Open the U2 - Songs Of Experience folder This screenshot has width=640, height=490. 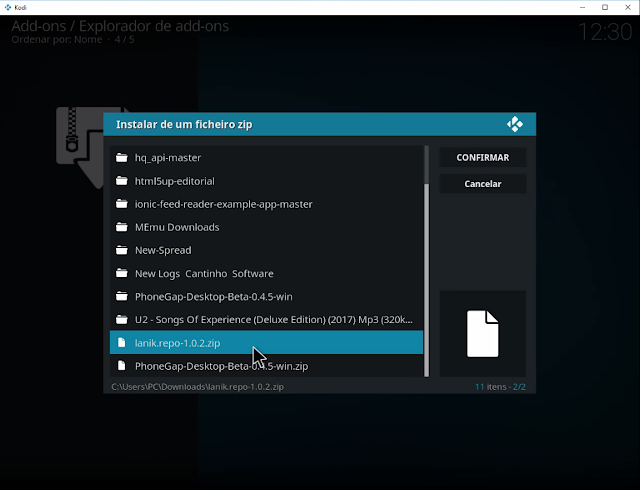(x=267, y=319)
